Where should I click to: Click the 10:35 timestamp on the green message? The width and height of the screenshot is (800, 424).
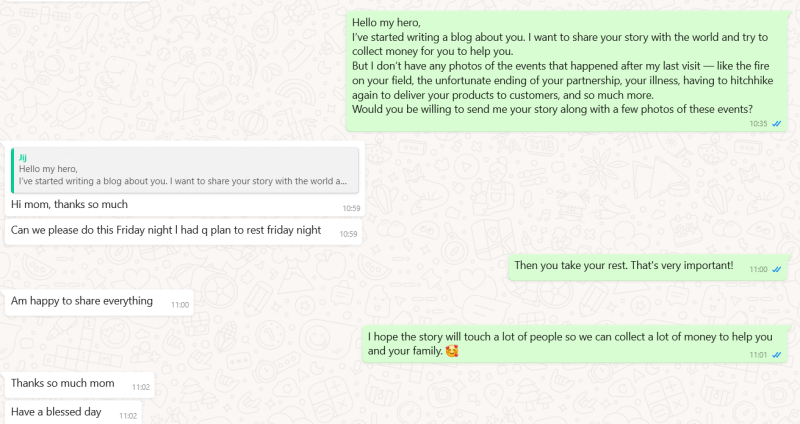point(758,124)
